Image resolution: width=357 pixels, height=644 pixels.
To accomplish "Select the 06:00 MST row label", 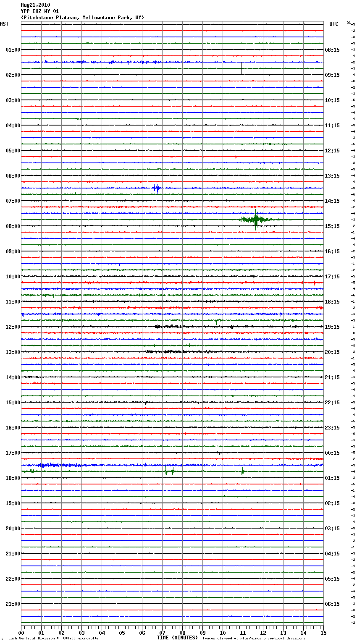I will click(13, 176).
